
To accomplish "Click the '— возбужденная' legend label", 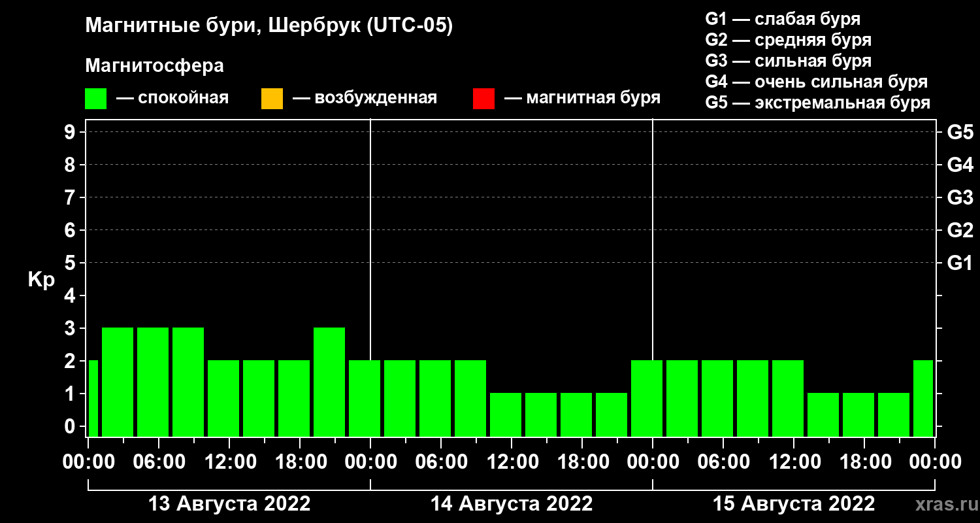I will click(365, 98).
